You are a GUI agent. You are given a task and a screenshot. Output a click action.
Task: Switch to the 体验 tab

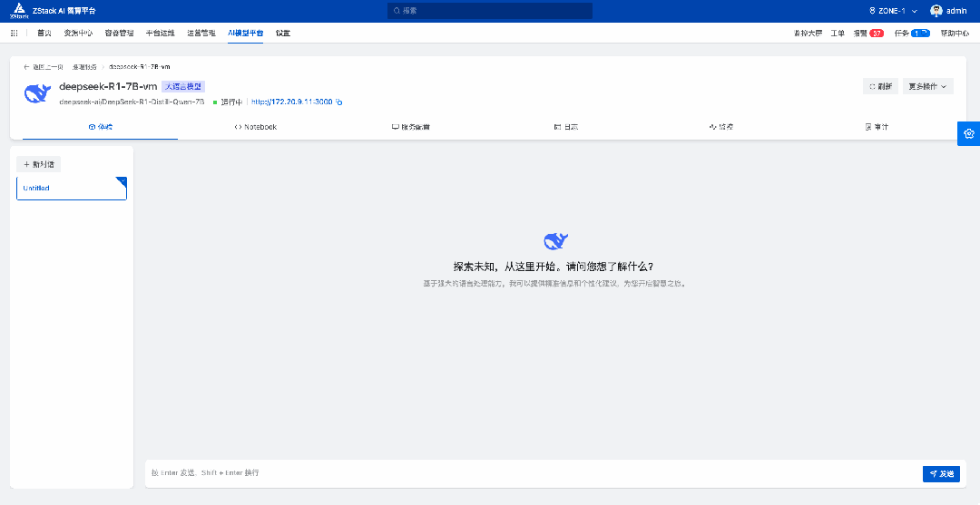pyautogui.click(x=100, y=127)
